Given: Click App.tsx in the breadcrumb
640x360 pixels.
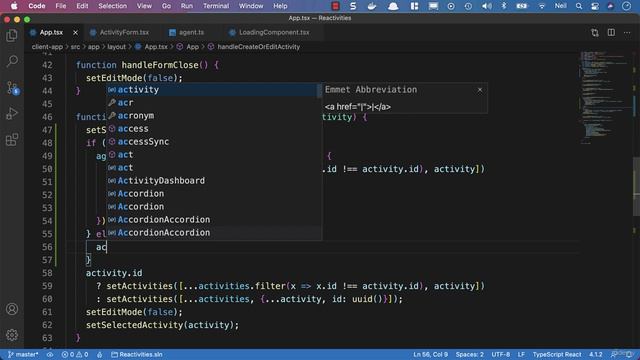Looking at the screenshot, I should [156, 47].
